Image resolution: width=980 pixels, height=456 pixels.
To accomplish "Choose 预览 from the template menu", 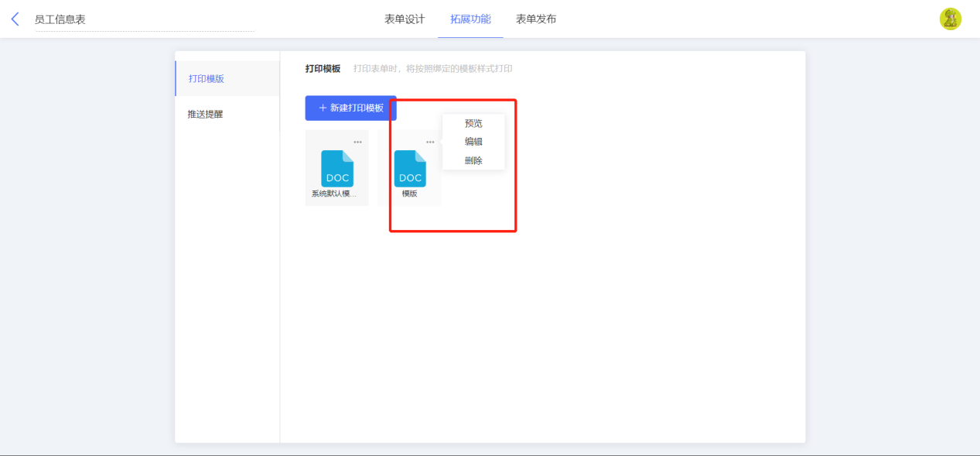I will click(x=473, y=123).
